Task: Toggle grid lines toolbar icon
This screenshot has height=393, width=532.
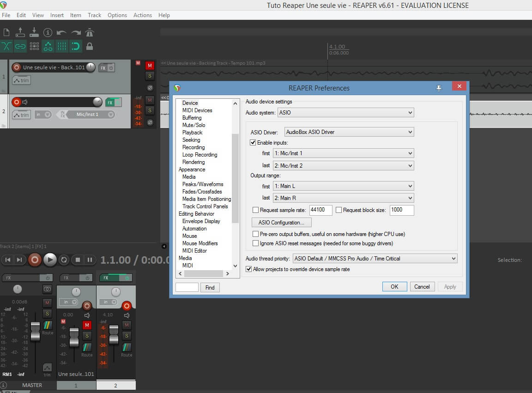Action: 62,46
